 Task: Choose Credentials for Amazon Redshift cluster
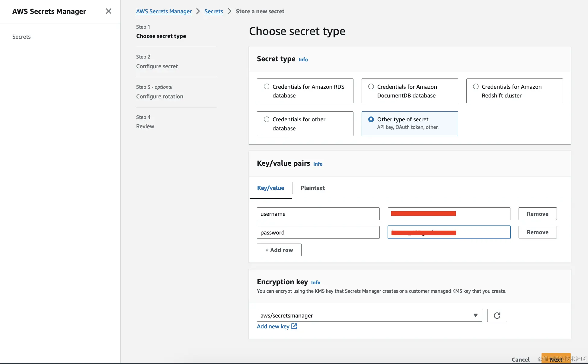coord(476,87)
